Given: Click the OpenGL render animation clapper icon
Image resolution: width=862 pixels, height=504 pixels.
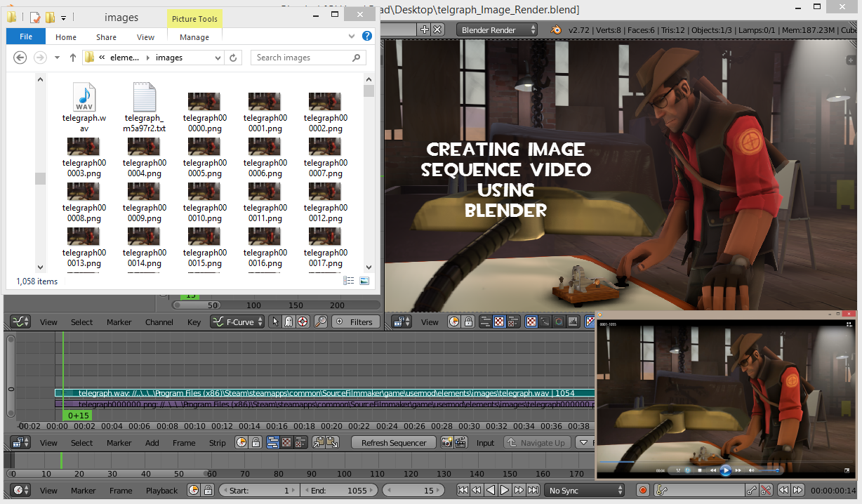Looking at the screenshot, I should coord(460,443).
